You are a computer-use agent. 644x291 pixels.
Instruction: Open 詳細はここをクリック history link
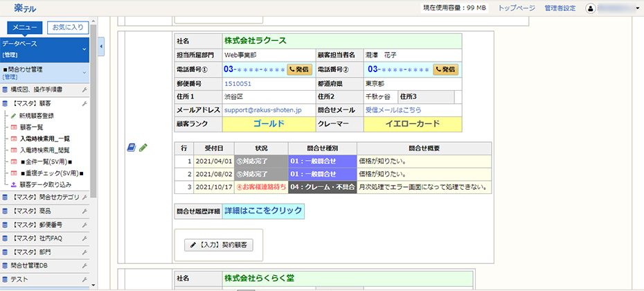tap(263, 210)
